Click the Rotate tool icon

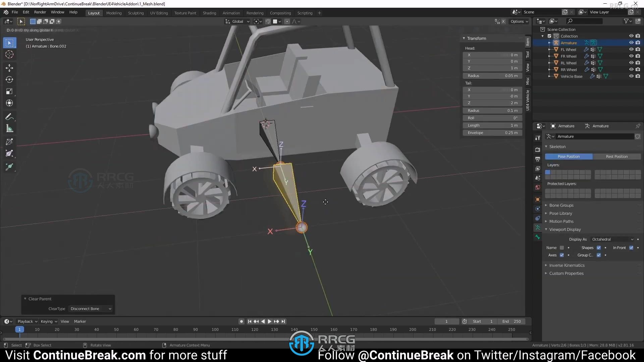point(10,80)
